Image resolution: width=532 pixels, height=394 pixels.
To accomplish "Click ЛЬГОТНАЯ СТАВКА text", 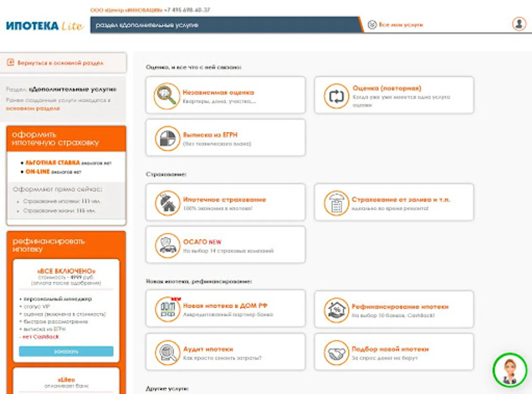I will (x=52, y=163).
